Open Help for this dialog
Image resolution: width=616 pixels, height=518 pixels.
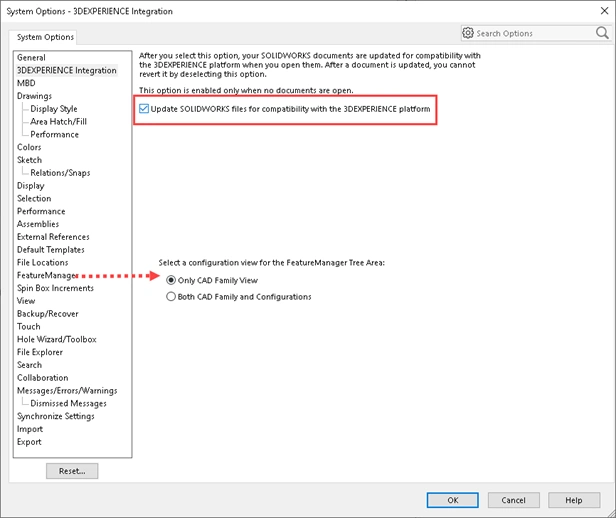coord(574,500)
